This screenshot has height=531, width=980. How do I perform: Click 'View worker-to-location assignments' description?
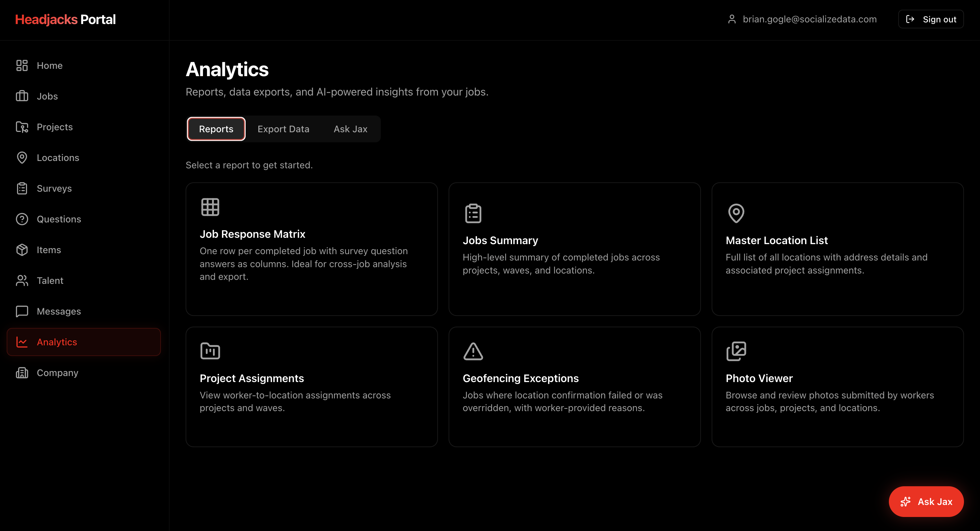pos(295,401)
